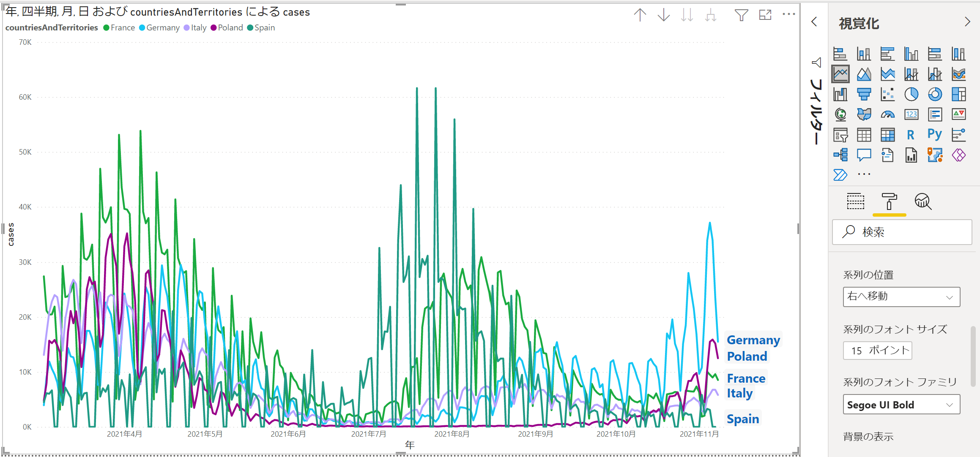The image size is (980, 457).
Task: Open the Analytics magnifier tab
Action: click(x=923, y=202)
